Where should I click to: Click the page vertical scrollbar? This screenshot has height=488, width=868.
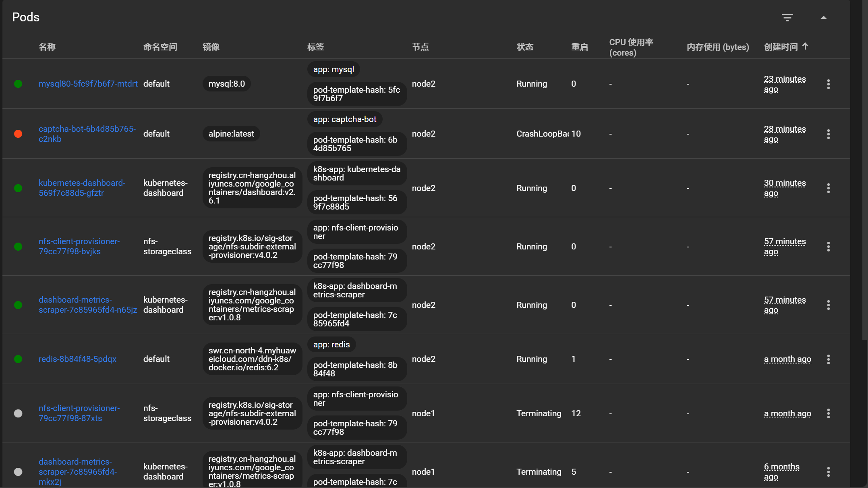pyautogui.click(x=864, y=201)
